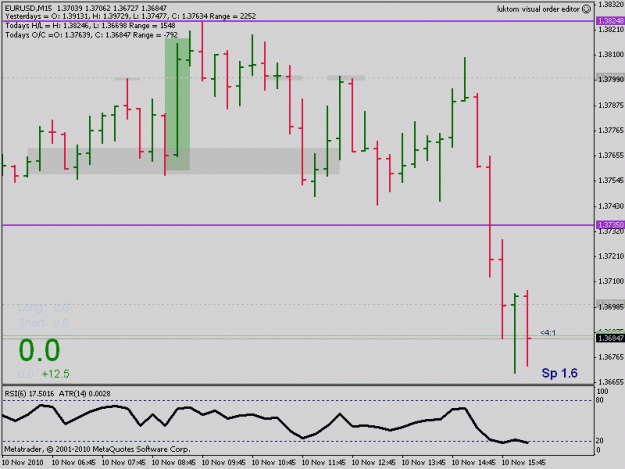Select the wide gray shaded rectangle zone

(x=183, y=161)
